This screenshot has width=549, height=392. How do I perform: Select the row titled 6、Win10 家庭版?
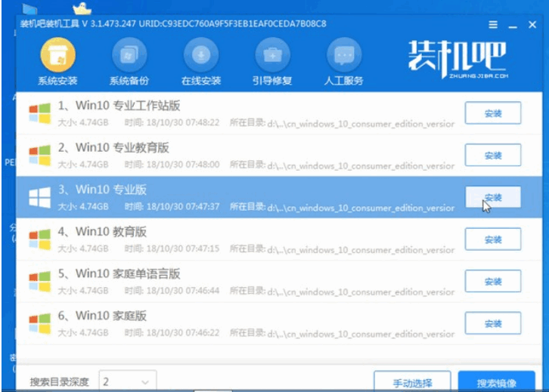[x=279, y=323]
